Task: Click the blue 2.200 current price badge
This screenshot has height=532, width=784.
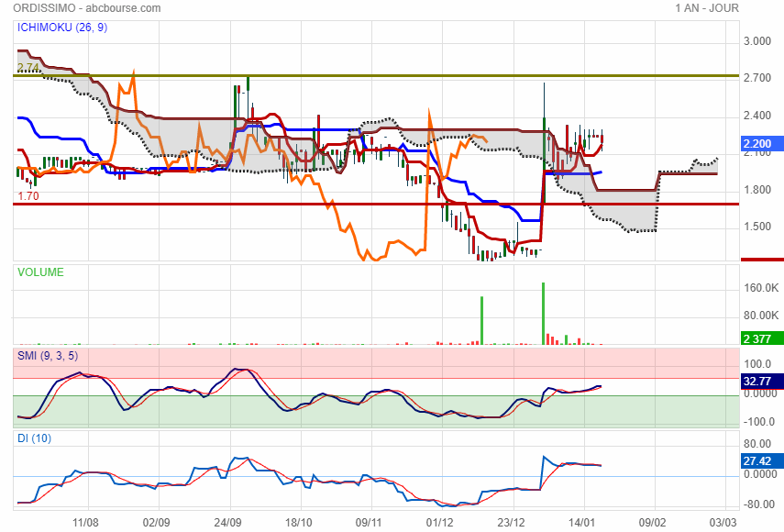Action: pyautogui.click(x=762, y=144)
